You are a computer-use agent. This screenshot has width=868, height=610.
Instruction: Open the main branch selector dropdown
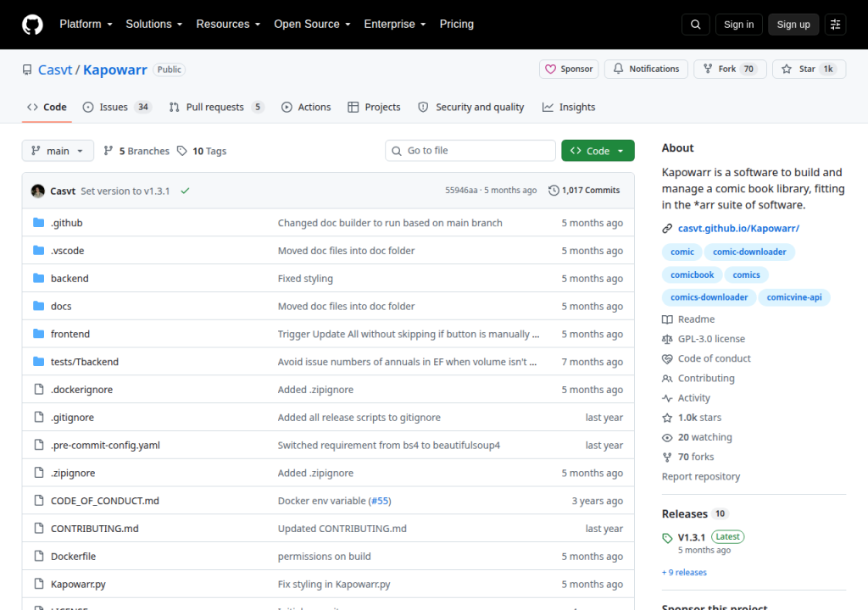(x=58, y=151)
